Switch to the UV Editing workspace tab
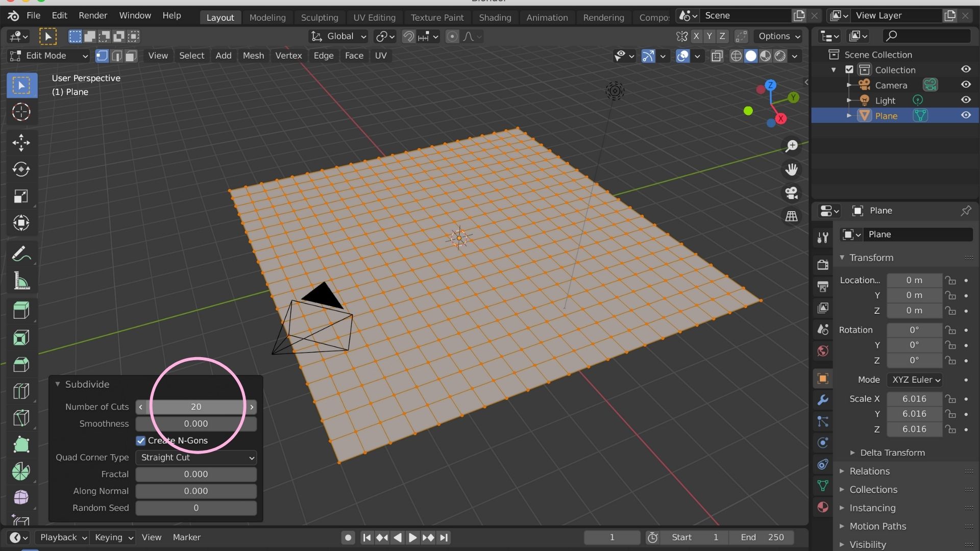This screenshot has height=551, width=980. [374, 17]
